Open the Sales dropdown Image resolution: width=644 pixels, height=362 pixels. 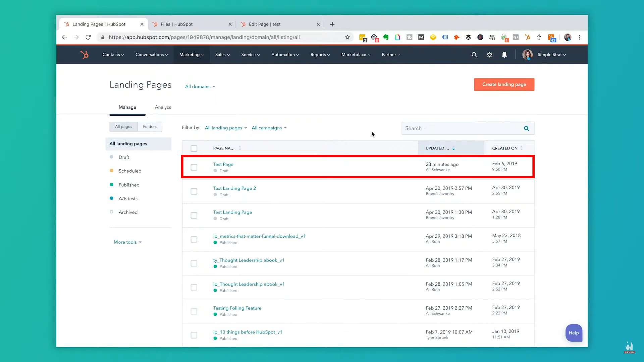[222, 55]
